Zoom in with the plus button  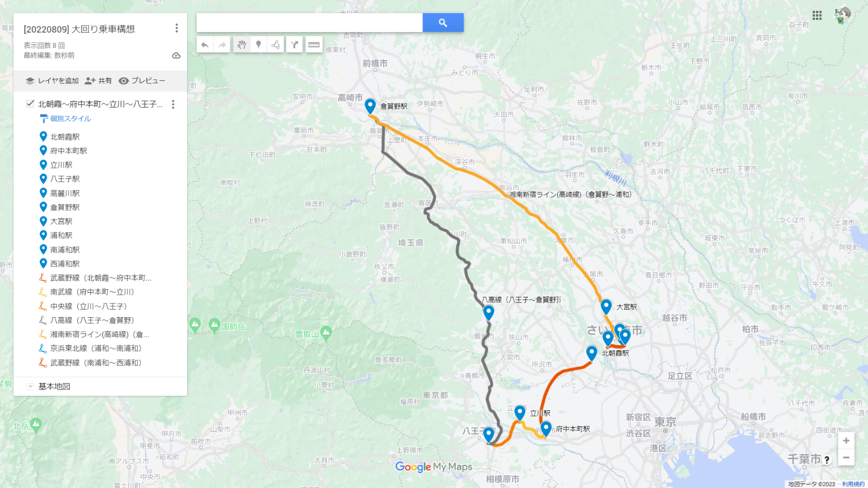(x=846, y=441)
